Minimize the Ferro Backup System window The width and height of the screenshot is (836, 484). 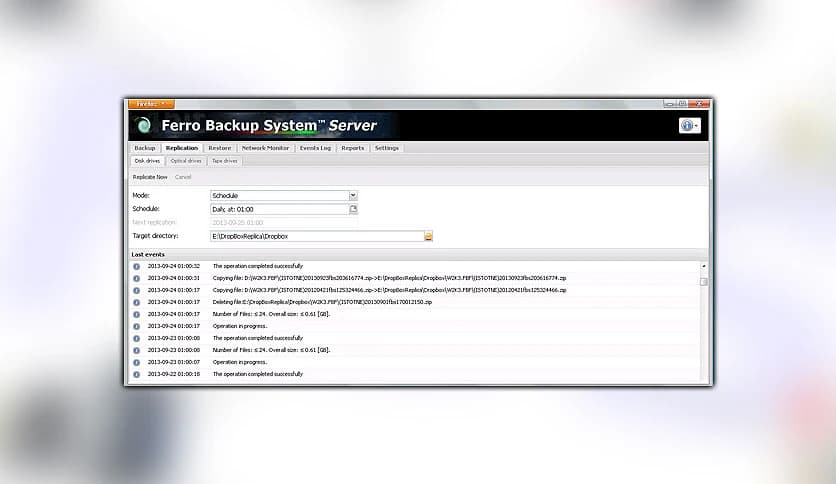670,104
